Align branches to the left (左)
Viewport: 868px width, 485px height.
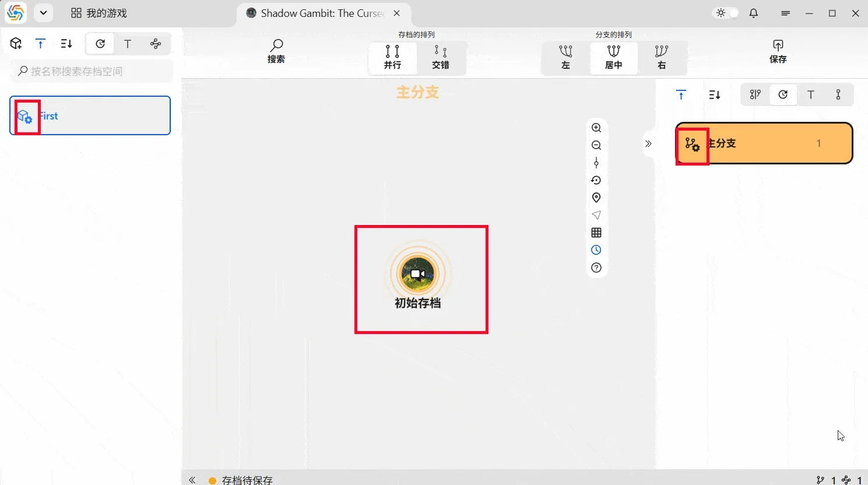565,57
